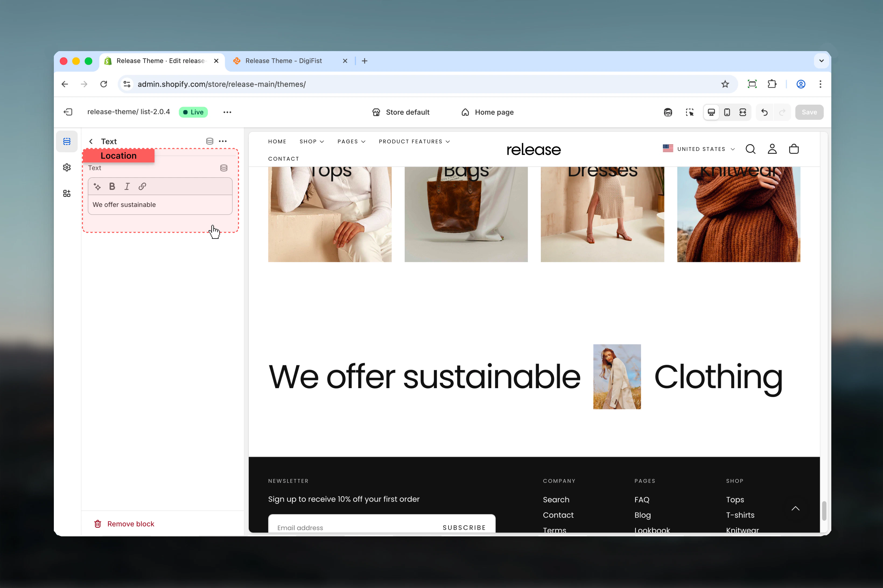Open theme actions three-dot menu

227,112
